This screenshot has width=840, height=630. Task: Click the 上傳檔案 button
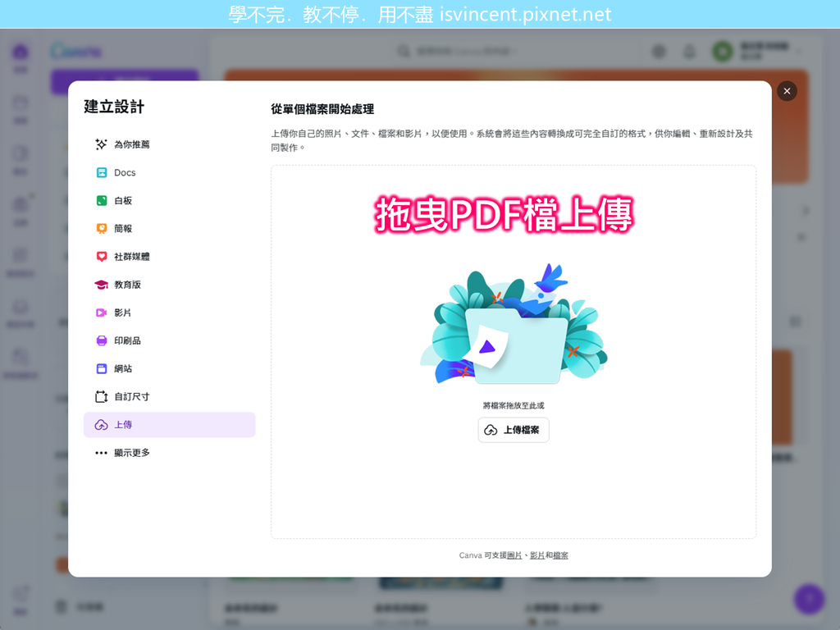(x=514, y=430)
